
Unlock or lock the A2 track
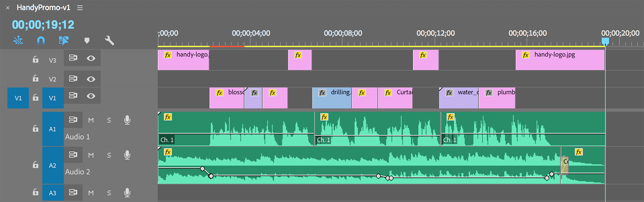(x=35, y=165)
